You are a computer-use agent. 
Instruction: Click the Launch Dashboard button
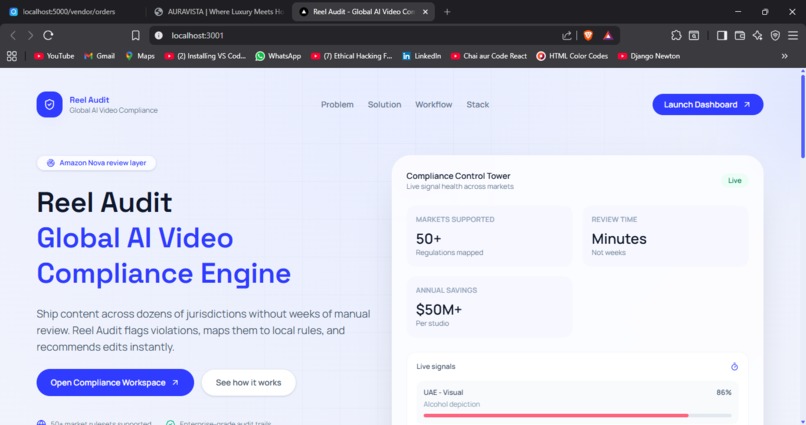(x=708, y=104)
